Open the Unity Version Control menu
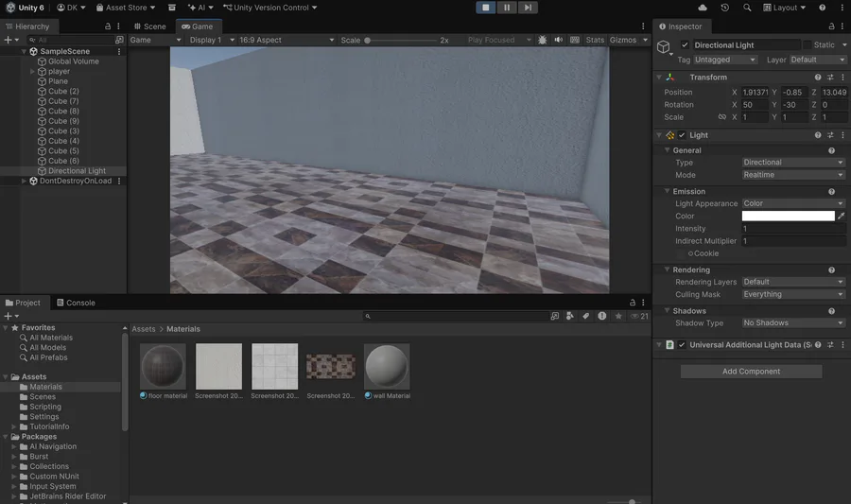The width and height of the screenshot is (851, 504). [x=270, y=8]
